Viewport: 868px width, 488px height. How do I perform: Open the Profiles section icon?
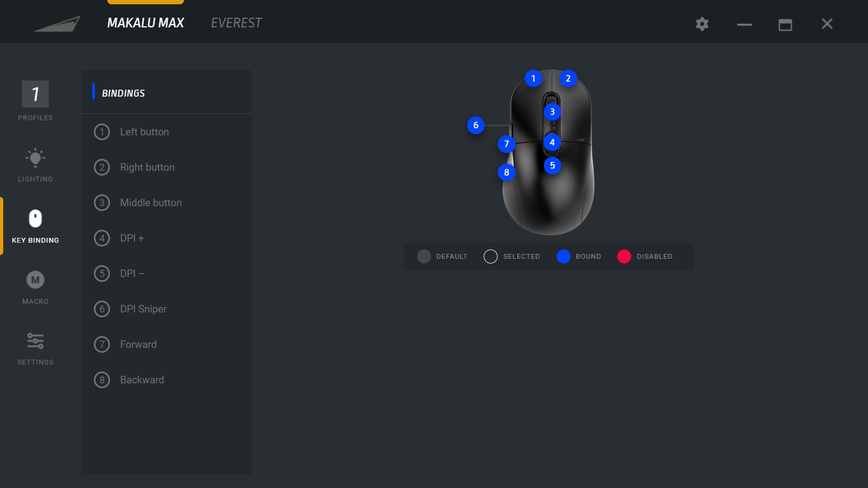[35, 94]
